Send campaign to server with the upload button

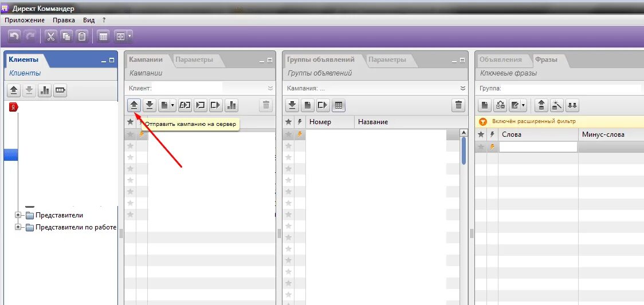click(133, 105)
